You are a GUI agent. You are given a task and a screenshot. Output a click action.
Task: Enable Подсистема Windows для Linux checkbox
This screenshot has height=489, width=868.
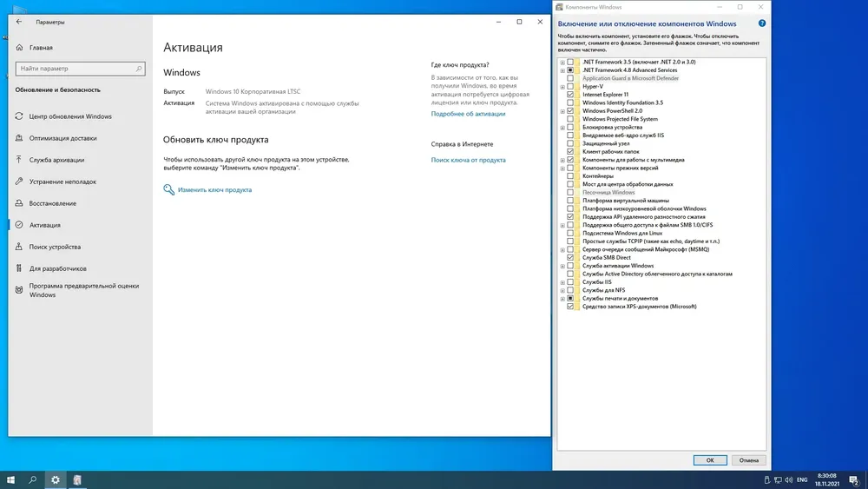(570, 233)
